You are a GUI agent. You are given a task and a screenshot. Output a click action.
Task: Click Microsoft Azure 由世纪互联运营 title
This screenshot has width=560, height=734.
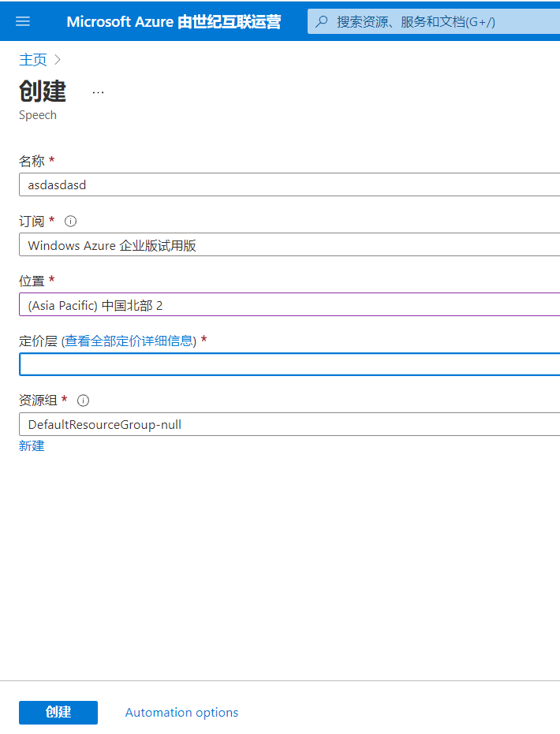pyautogui.click(x=174, y=21)
